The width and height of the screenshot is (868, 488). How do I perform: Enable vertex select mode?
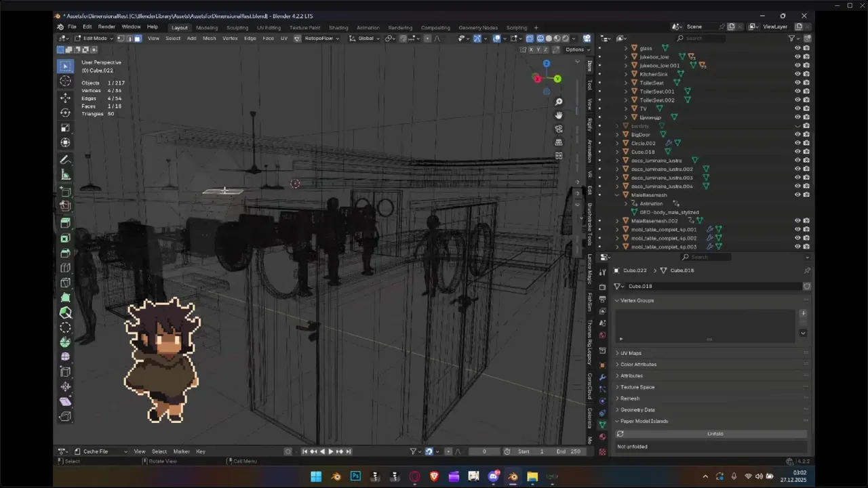[x=121, y=39]
